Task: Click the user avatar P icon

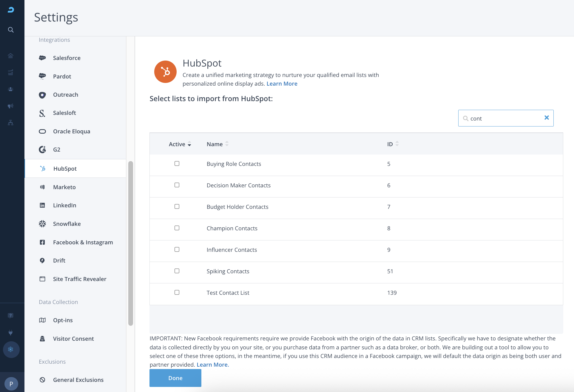Action: pos(11,384)
